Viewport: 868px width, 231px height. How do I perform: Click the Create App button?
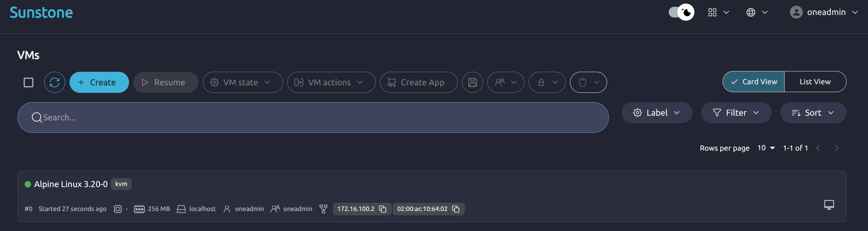[418, 82]
